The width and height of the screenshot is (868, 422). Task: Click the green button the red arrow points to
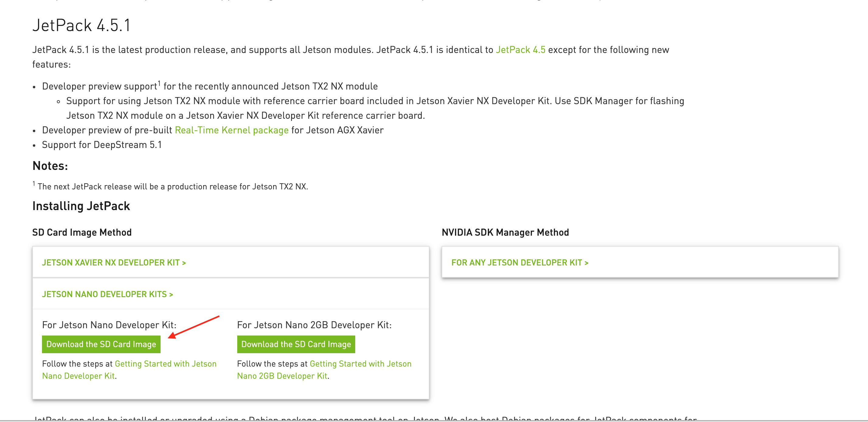tap(101, 344)
